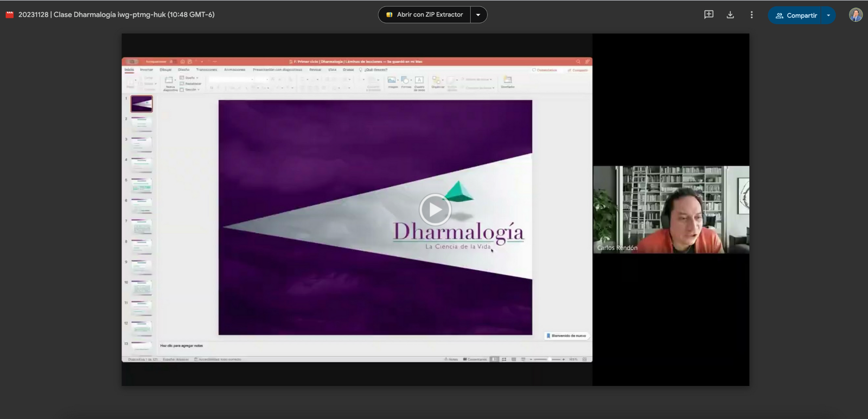Click the download icon in the top bar
868x419 pixels.
coord(730,15)
